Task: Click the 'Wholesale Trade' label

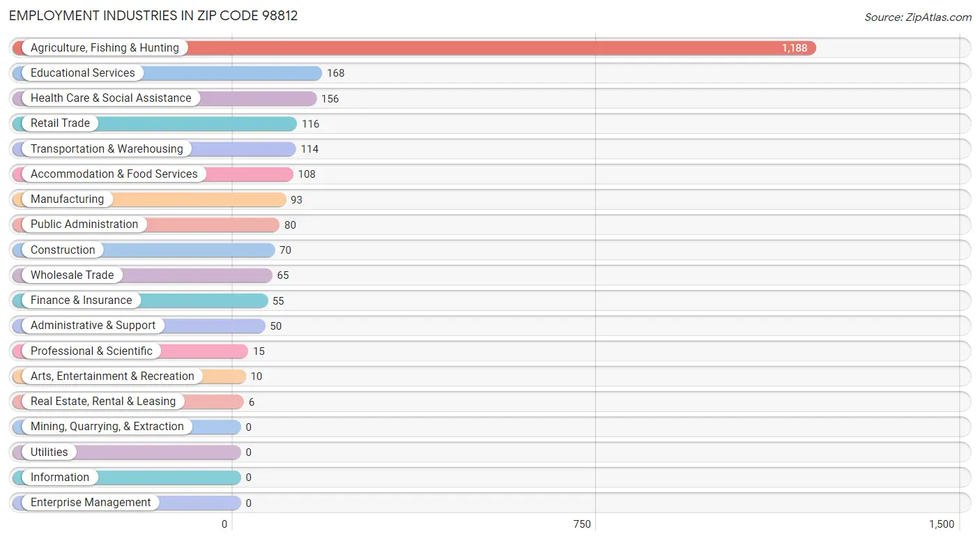Action: (72, 275)
